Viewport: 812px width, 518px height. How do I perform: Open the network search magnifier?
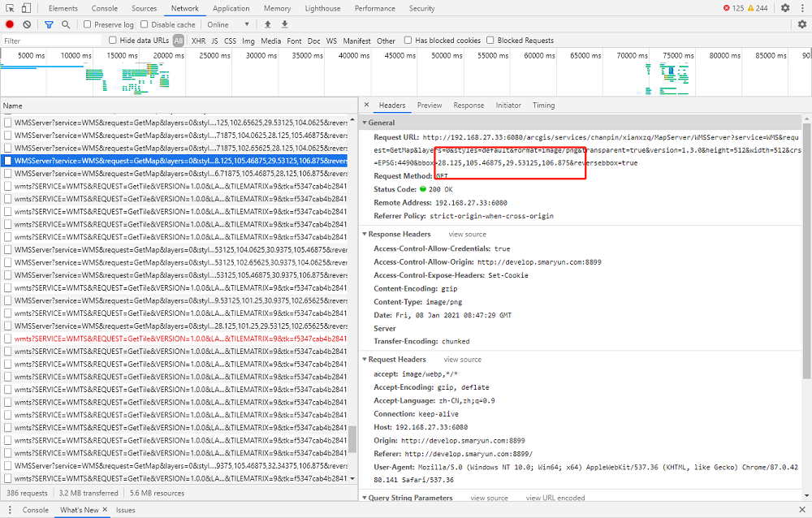[x=66, y=24]
